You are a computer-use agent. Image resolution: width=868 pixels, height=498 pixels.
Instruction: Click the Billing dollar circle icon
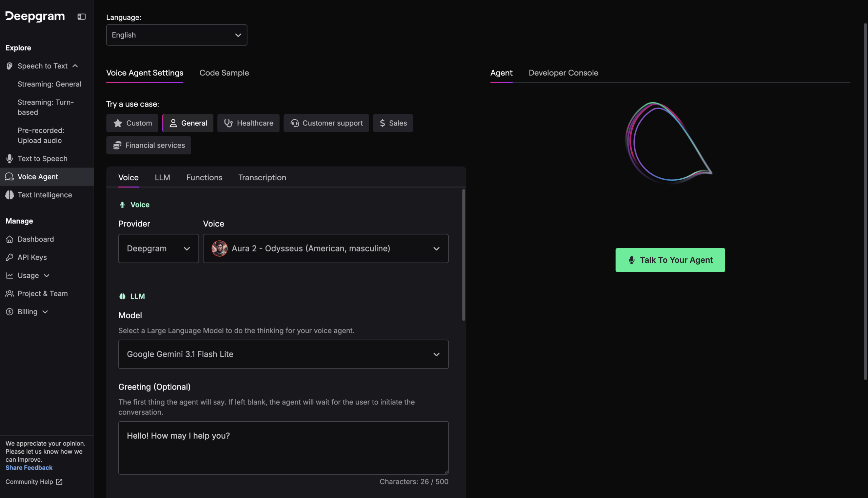click(9, 312)
